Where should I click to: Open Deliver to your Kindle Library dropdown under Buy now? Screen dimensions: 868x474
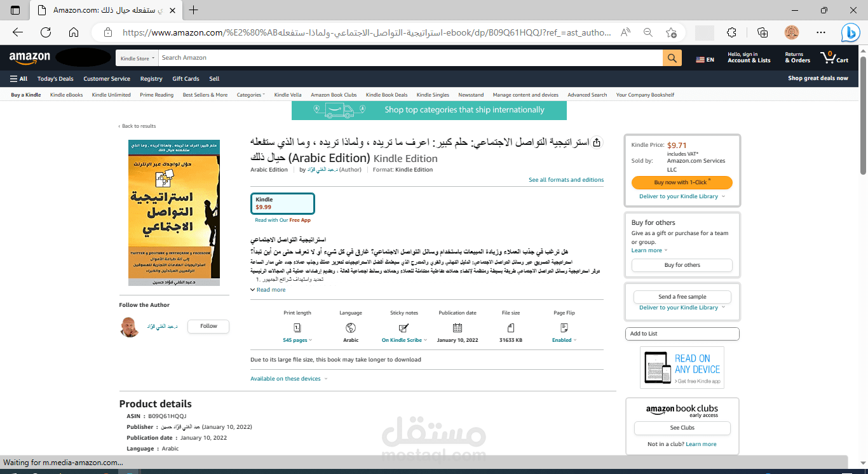click(x=682, y=196)
